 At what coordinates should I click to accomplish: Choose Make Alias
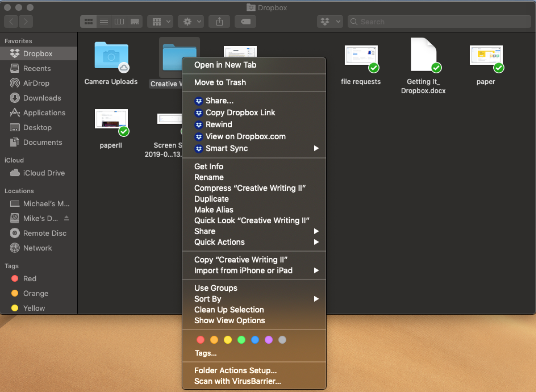click(254, 210)
